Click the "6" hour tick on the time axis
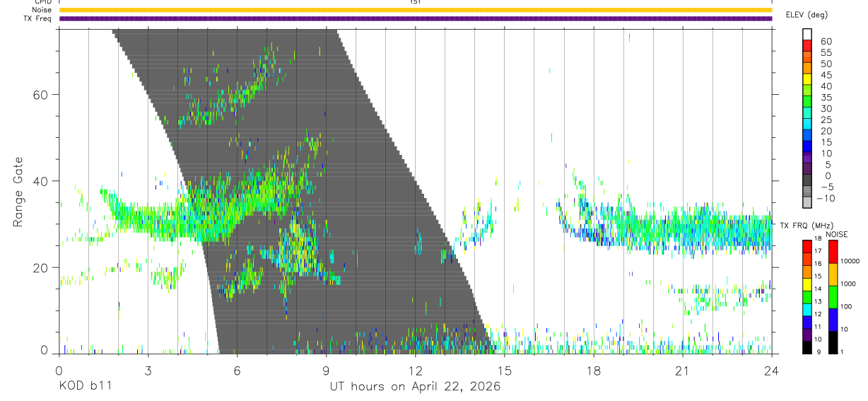This screenshot has width=868, height=401. pos(237,371)
